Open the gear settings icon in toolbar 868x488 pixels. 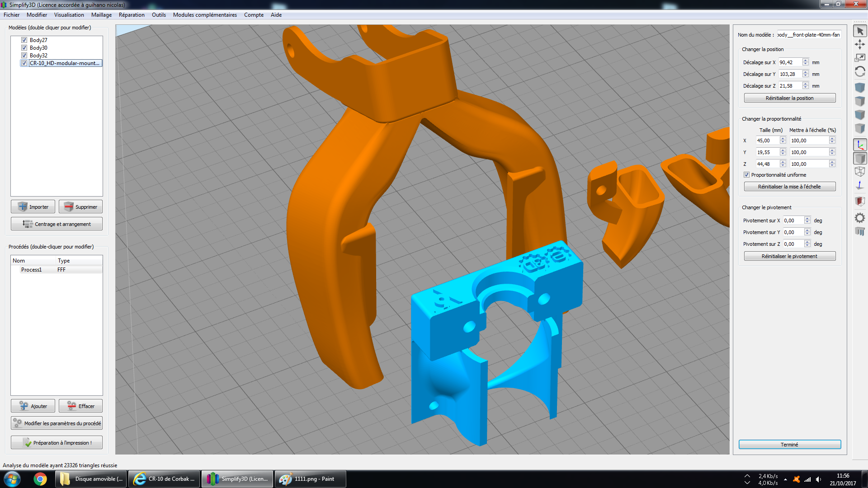pos(860,218)
